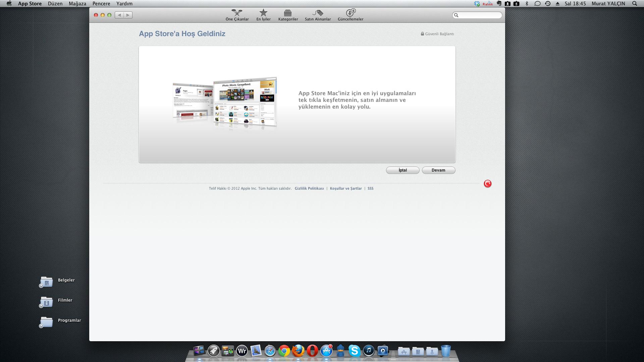Click the Murat YALÇIN user menu

(x=608, y=4)
